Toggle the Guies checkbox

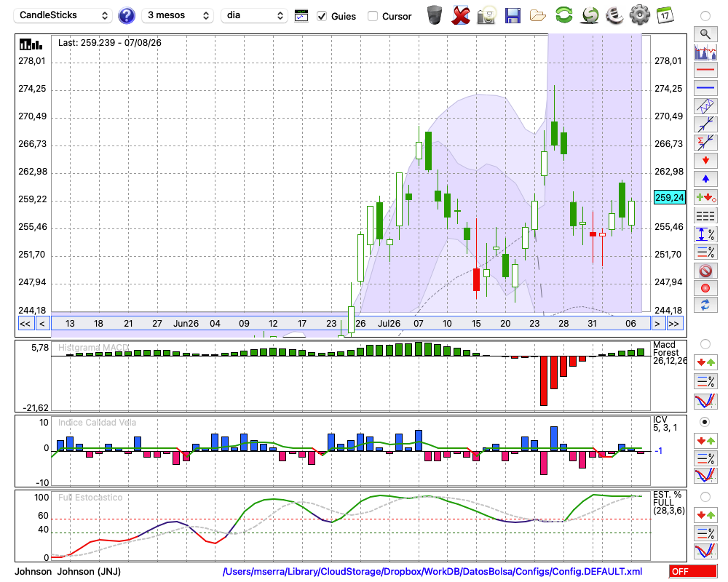tap(321, 16)
